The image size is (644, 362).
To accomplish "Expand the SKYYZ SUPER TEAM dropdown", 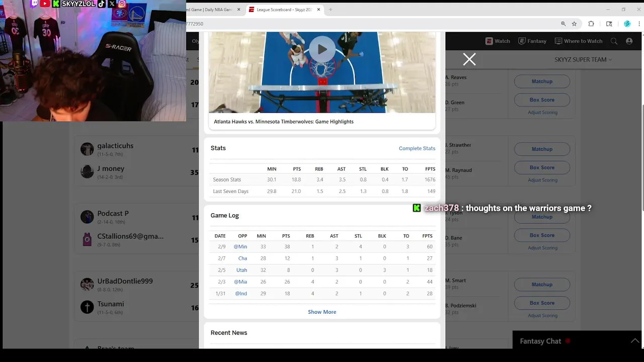I will point(583,59).
